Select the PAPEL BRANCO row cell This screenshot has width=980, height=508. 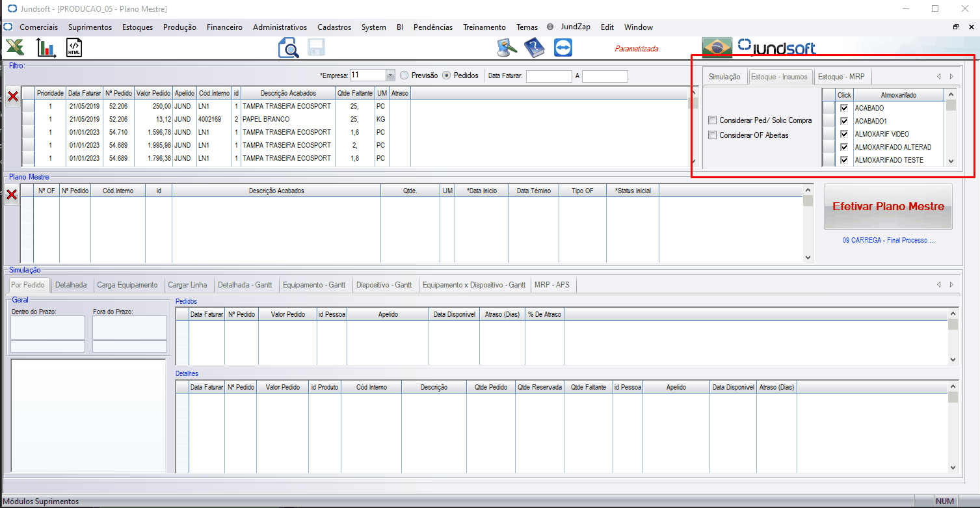pos(288,119)
